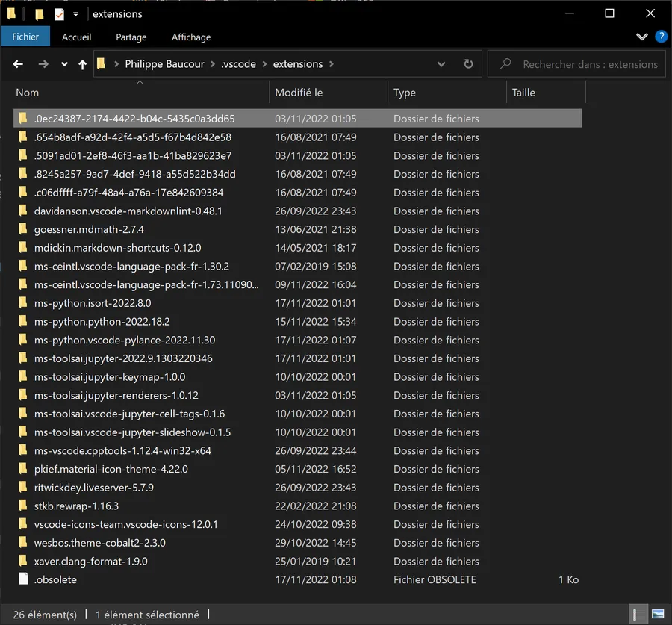Image resolution: width=672 pixels, height=625 pixels.
Task: Refresh the extensions folder view
Action: click(x=468, y=64)
